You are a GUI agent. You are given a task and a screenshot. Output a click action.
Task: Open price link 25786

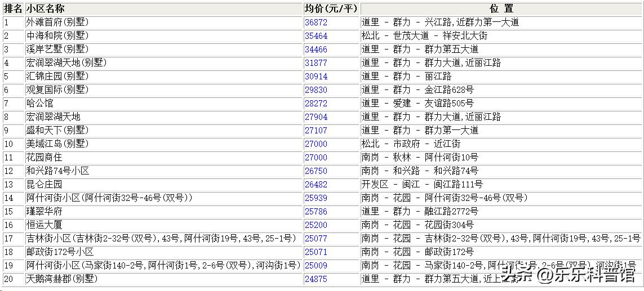click(x=316, y=212)
